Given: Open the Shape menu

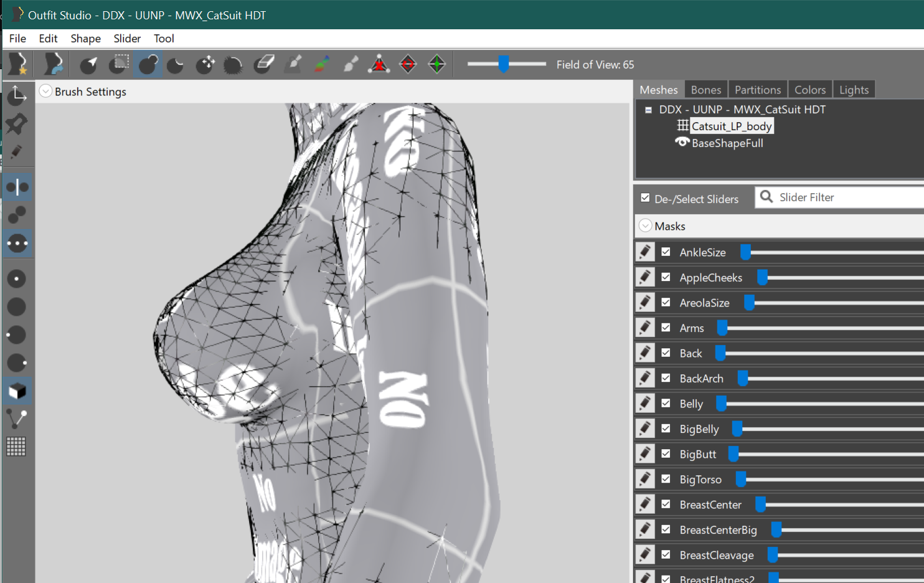Looking at the screenshot, I should coord(86,39).
